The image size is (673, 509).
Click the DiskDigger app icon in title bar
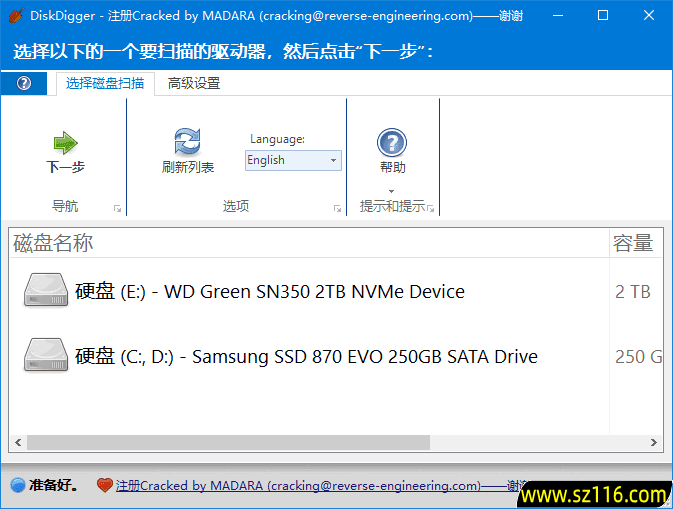point(16,15)
